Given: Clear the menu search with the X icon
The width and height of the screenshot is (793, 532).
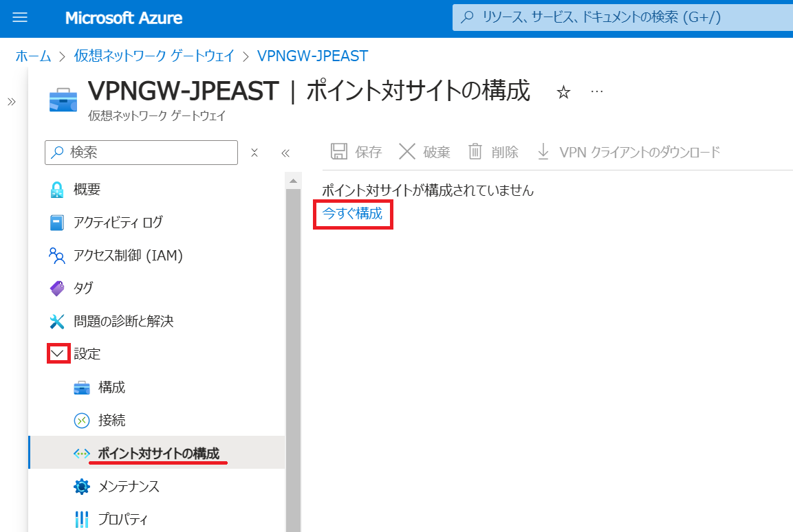Looking at the screenshot, I should 254,153.
